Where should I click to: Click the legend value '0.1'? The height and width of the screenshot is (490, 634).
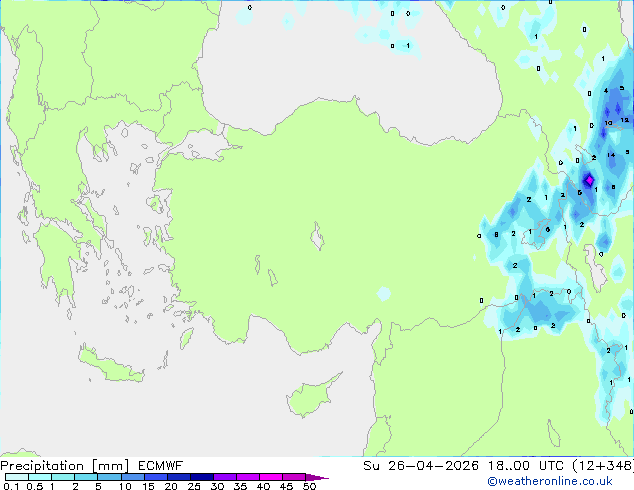[x=11, y=486]
